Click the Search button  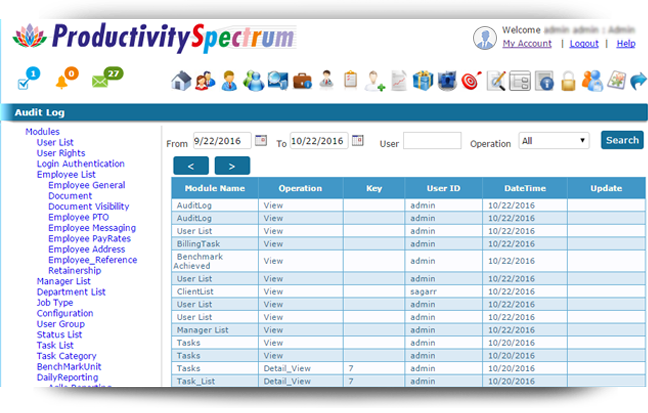[x=622, y=141]
